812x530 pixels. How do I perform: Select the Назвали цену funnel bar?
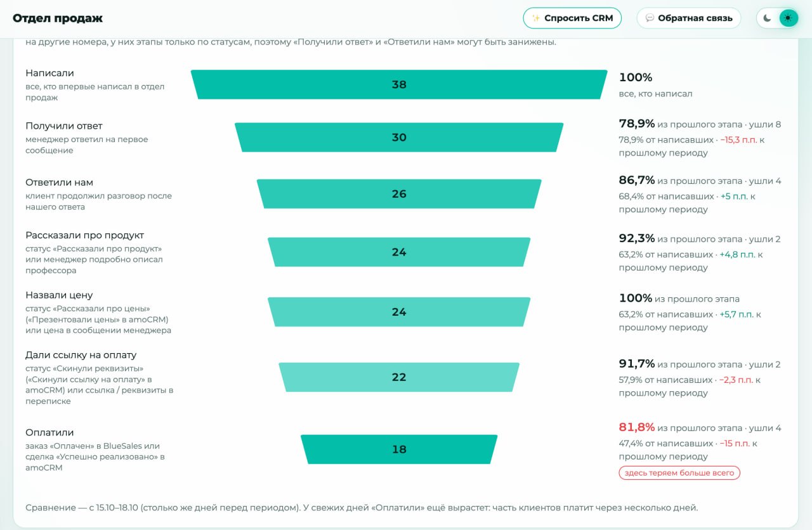tap(399, 312)
